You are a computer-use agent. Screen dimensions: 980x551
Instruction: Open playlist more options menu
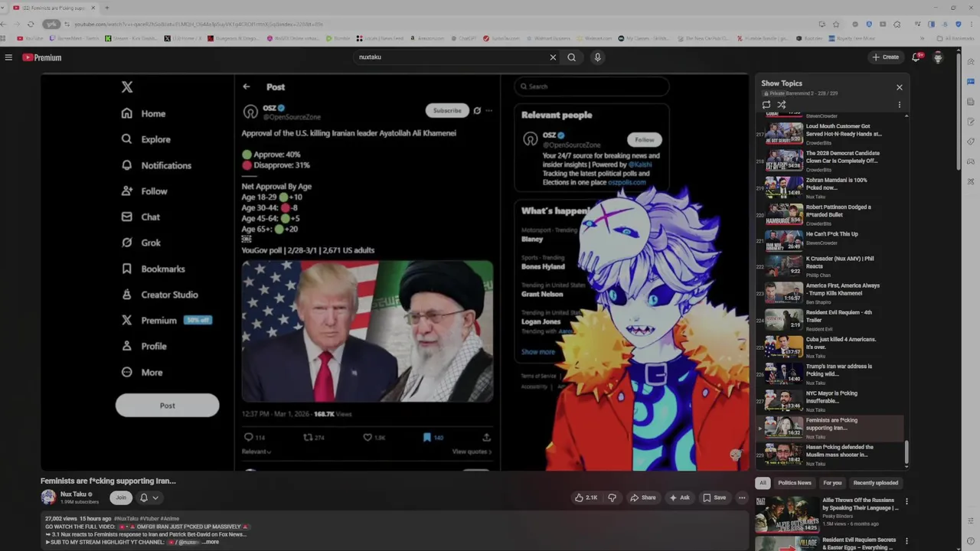pyautogui.click(x=900, y=105)
